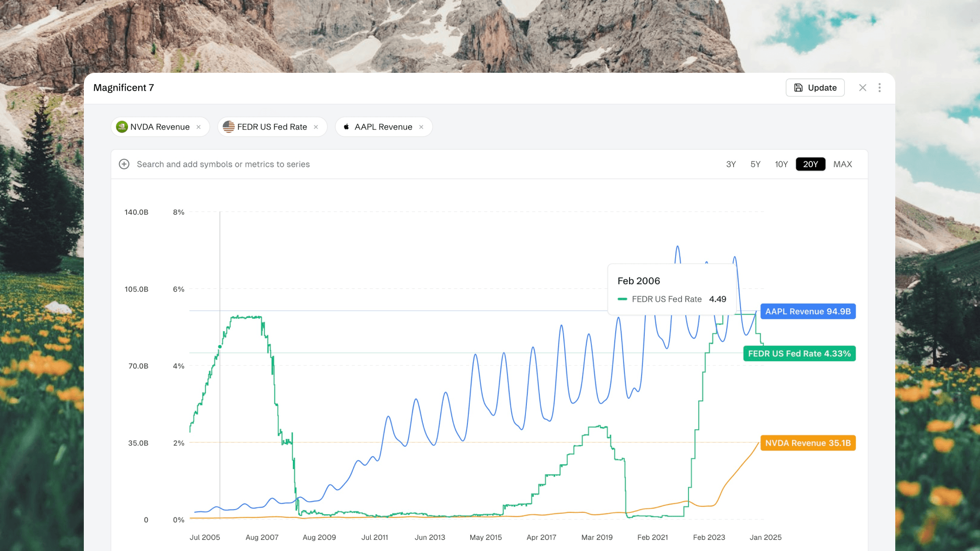
Task: Click the Update save button
Action: (815, 88)
